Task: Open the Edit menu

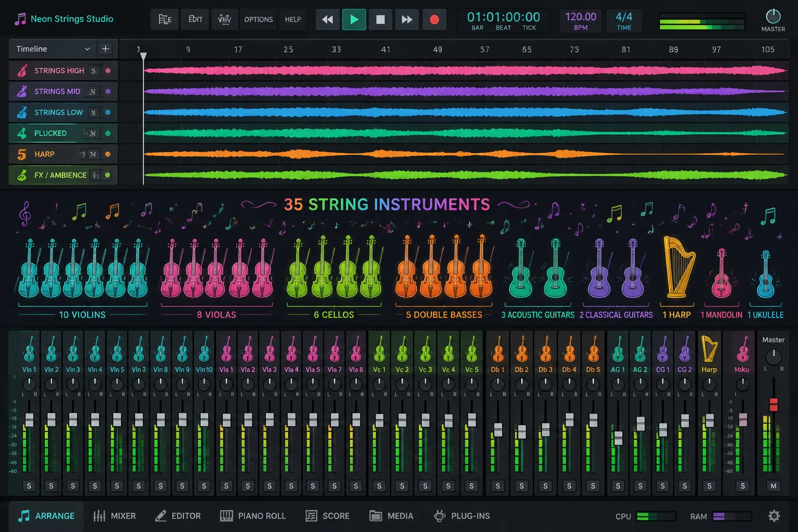Action: [x=195, y=20]
